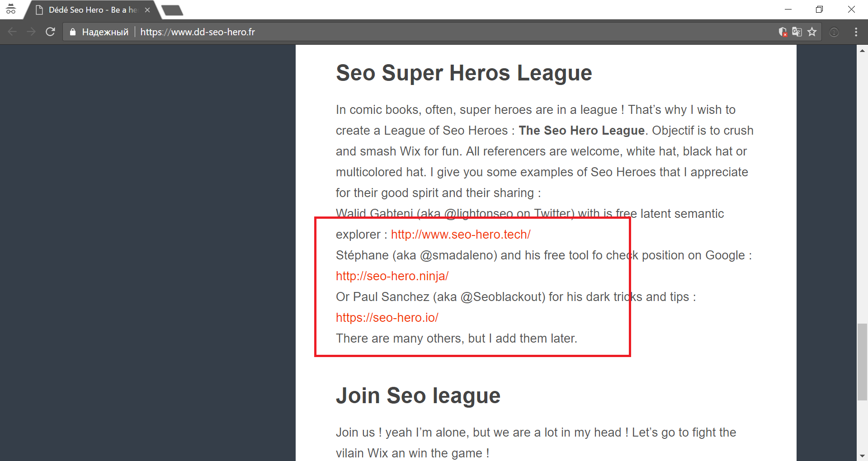The height and width of the screenshot is (461, 868).
Task: Click the scrollbar down arrow
Action: [x=862, y=456]
